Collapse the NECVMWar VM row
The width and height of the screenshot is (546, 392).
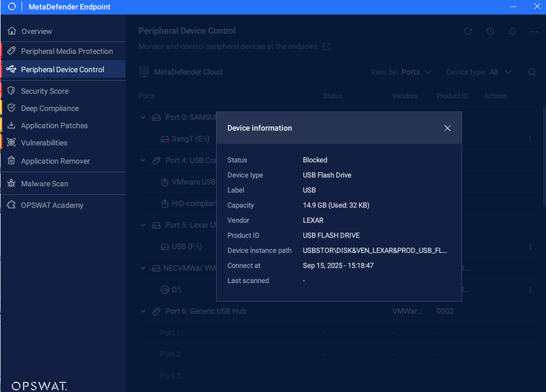click(143, 268)
